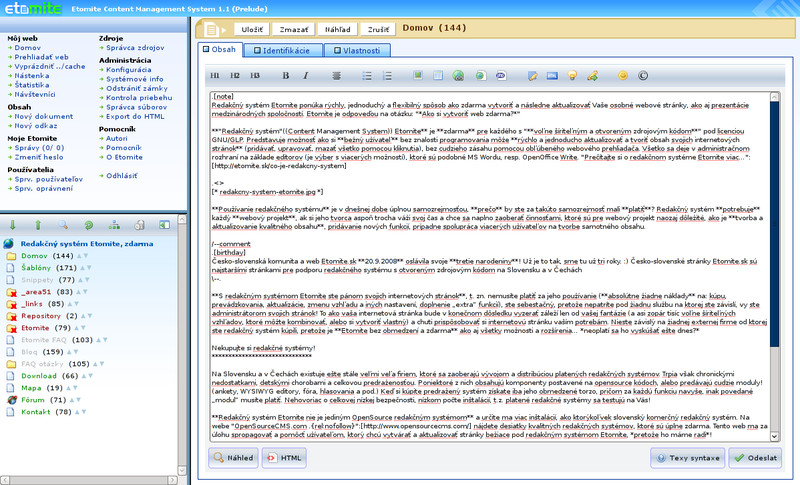800x485 pixels.
Task: Click the document icon beside the Uložiť button
Action: (212, 30)
